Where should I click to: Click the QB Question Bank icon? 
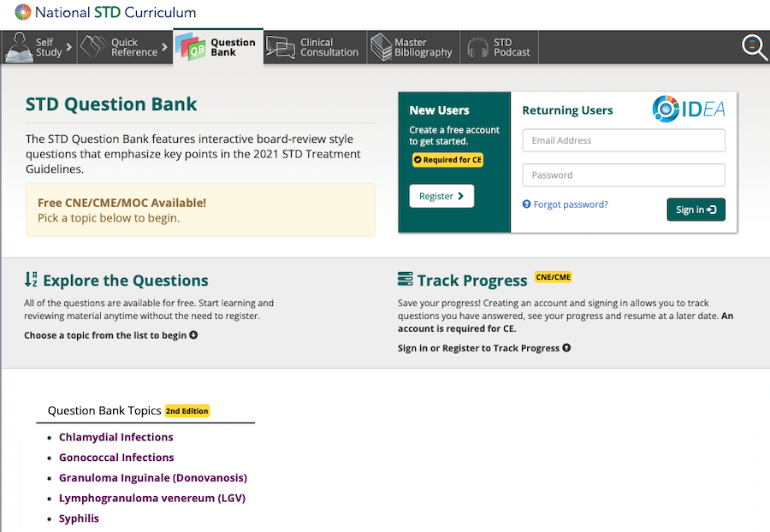point(190,47)
